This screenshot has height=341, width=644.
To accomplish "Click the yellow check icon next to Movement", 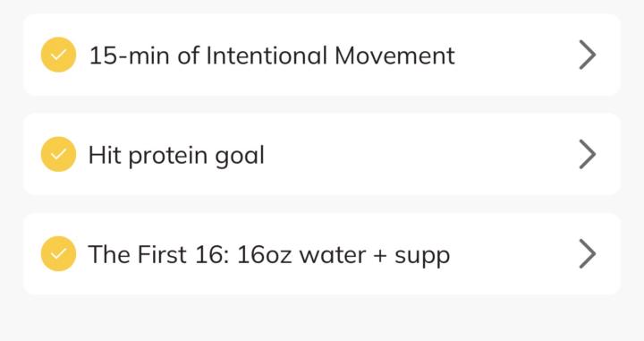I will pos(58,55).
